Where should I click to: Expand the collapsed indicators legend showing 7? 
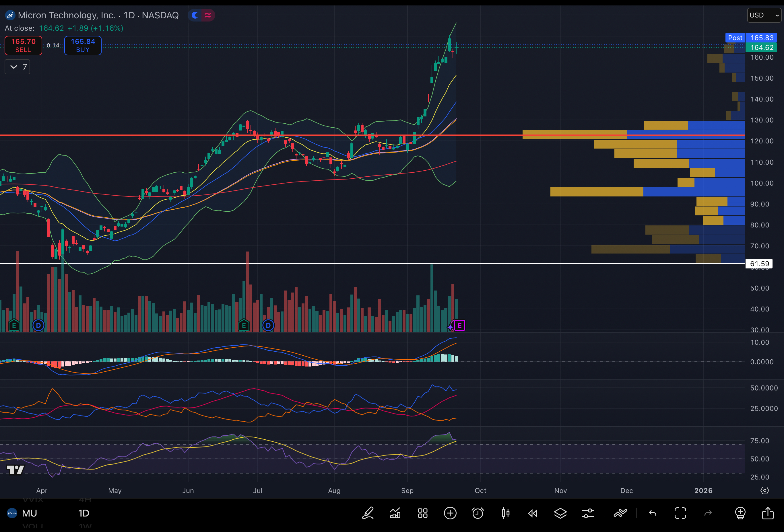pos(18,67)
